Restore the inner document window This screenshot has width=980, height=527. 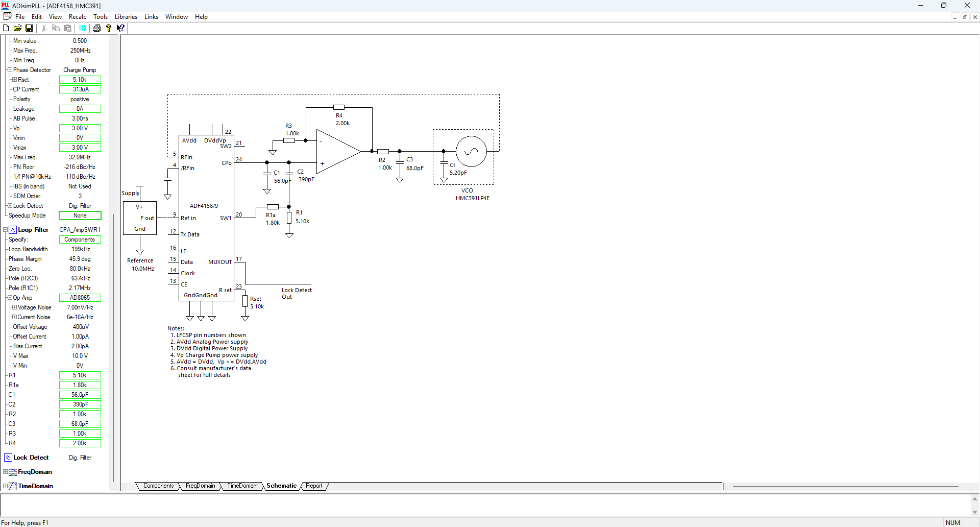point(965,17)
